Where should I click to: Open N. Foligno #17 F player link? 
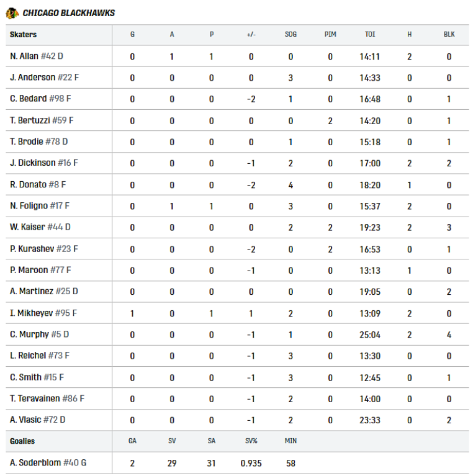click(x=40, y=206)
